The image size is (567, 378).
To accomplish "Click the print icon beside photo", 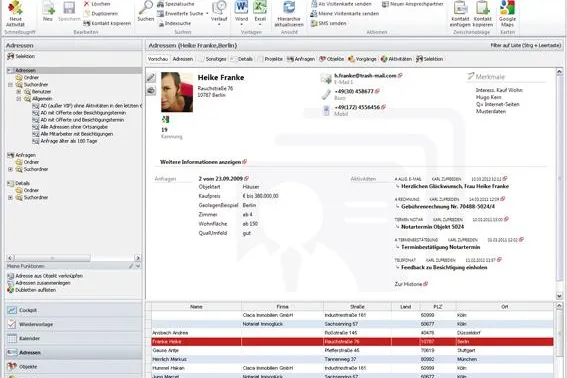I will coord(151,90).
